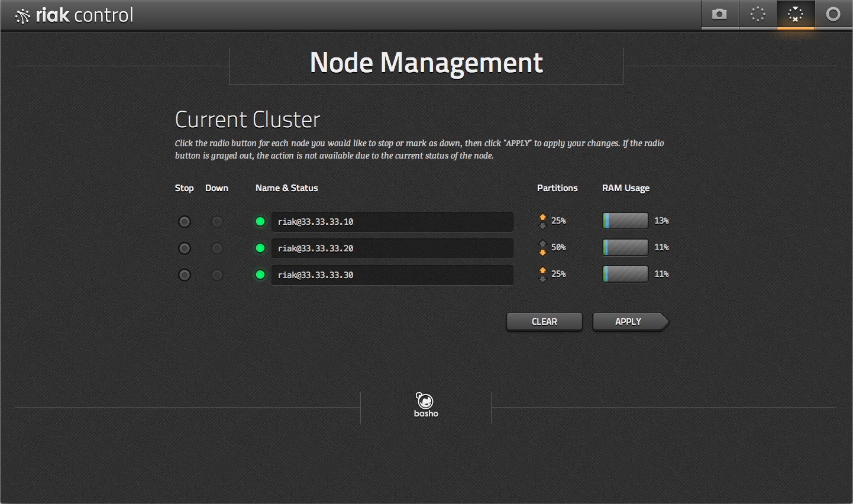Click partition arrows for riak@33.33.33.30
The width and height of the screenshot is (853, 504).
pyautogui.click(x=542, y=274)
